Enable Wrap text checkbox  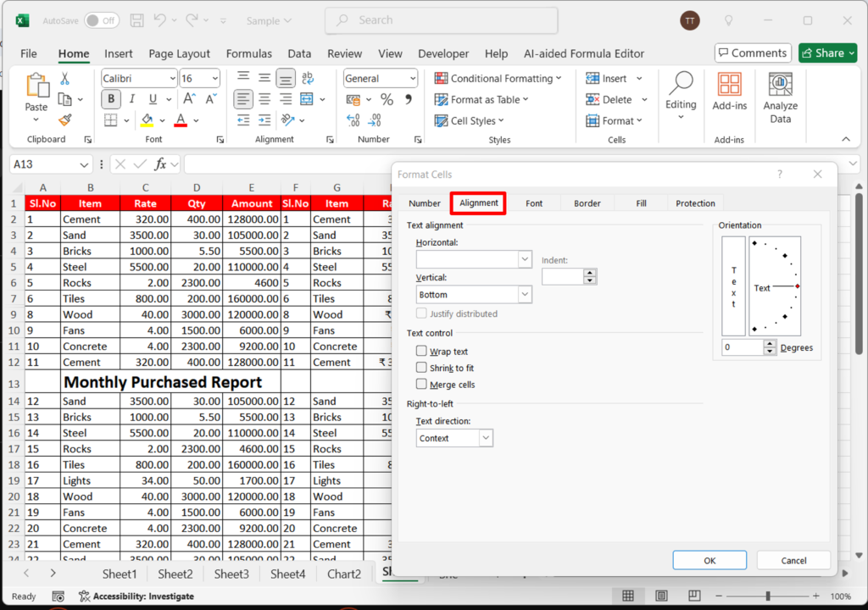(421, 351)
